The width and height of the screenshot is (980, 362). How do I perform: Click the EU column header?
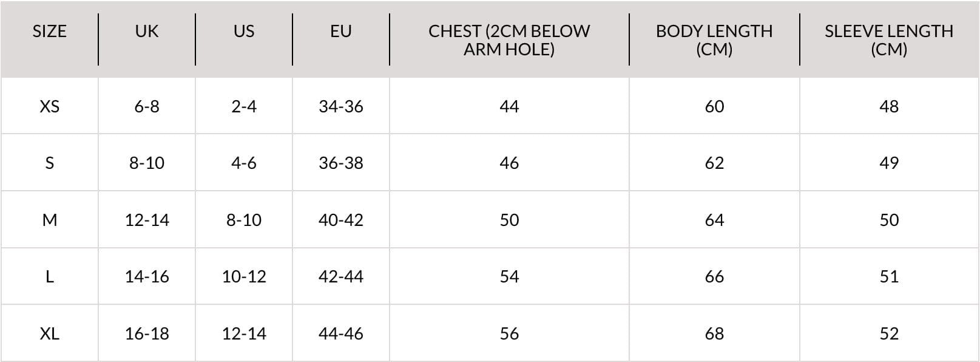point(341,31)
